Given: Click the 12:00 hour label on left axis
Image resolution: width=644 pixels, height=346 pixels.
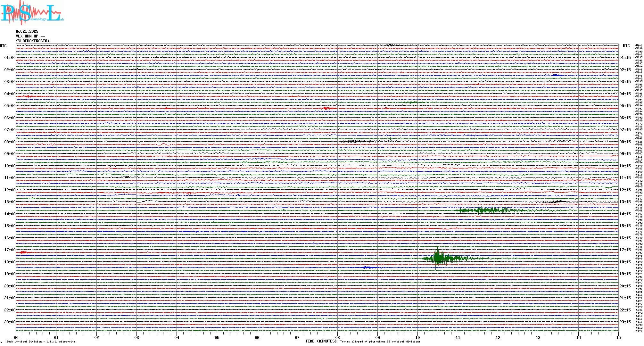Looking at the screenshot, I should pyautogui.click(x=10, y=190).
